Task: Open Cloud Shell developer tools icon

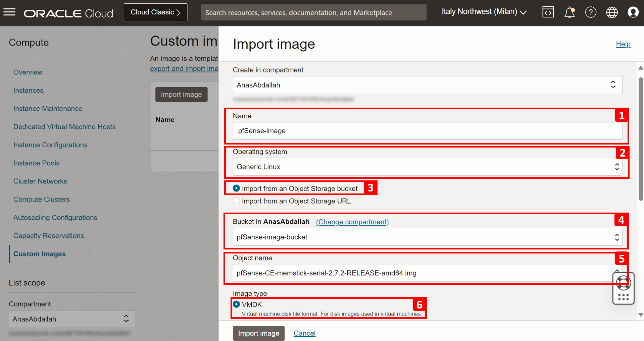Action: (x=548, y=12)
